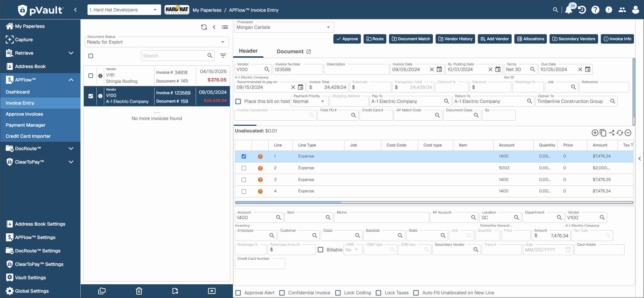Click the Add Vendor button

pyautogui.click(x=495, y=39)
